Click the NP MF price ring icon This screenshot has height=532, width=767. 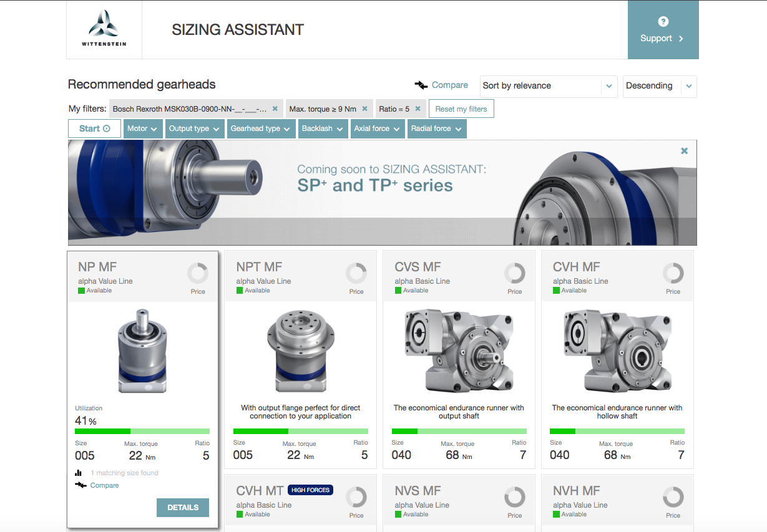tap(198, 273)
